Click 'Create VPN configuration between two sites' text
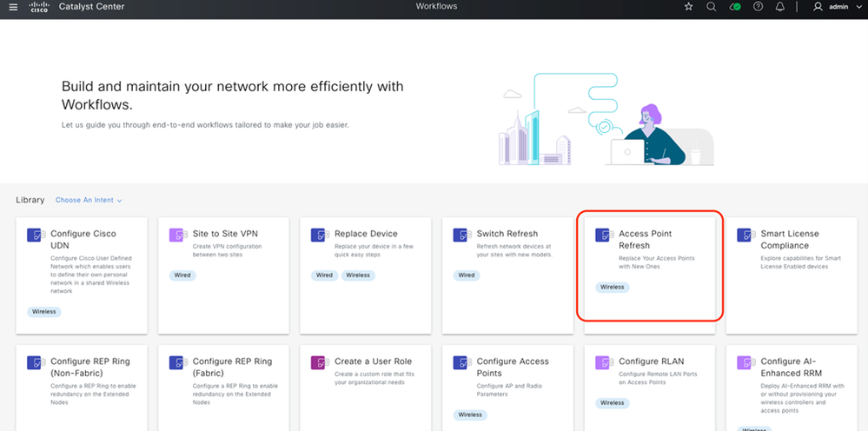 tap(228, 250)
